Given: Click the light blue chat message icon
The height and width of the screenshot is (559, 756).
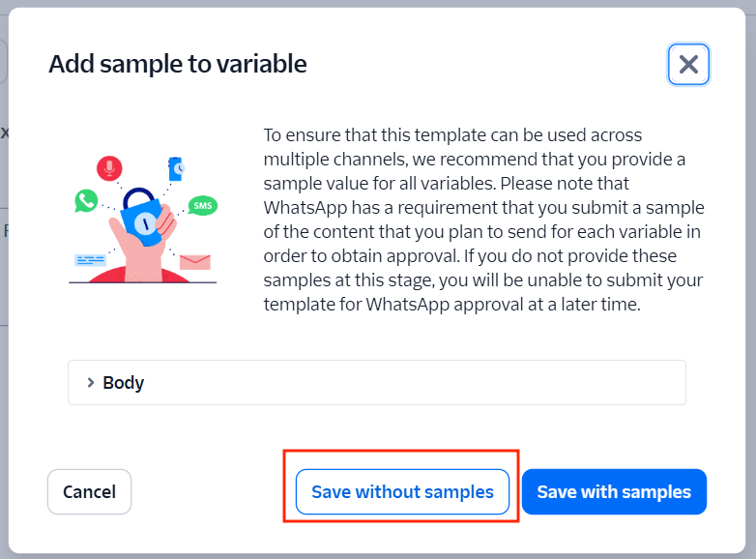Looking at the screenshot, I should pos(90,259).
